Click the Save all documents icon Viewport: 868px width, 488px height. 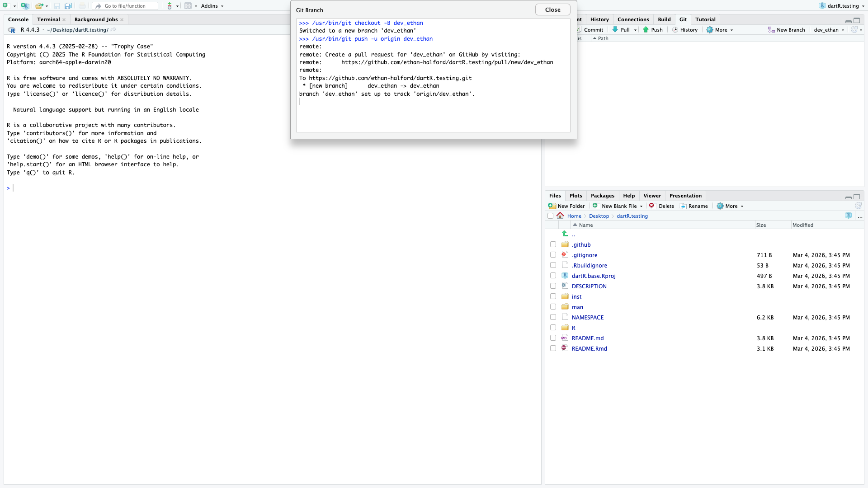[x=68, y=6]
